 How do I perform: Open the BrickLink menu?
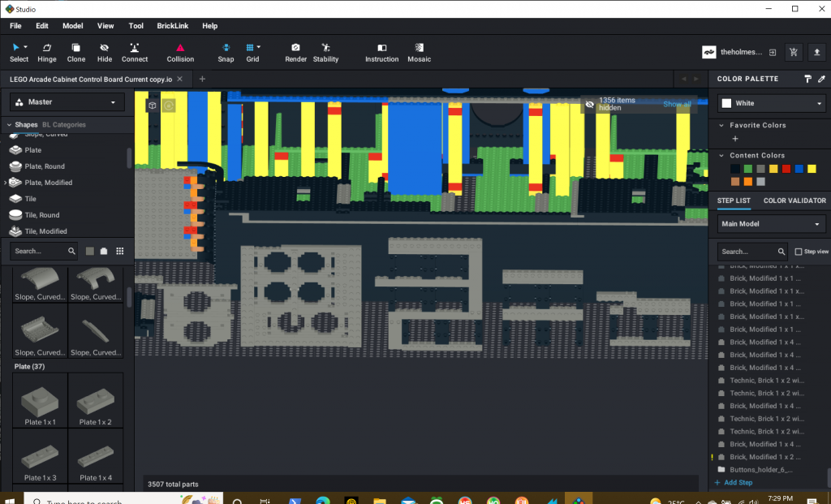(172, 25)
